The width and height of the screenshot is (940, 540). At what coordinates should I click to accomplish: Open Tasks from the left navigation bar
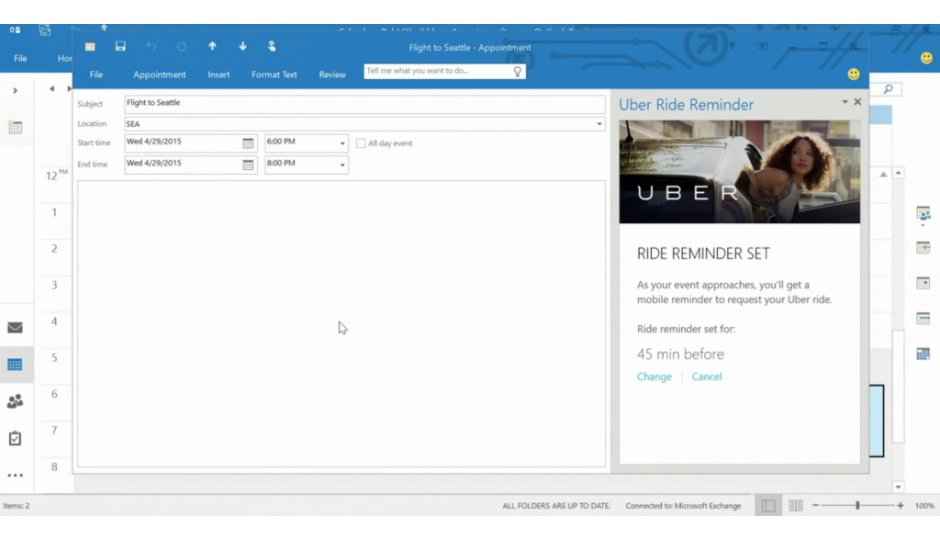coord(15,438)
